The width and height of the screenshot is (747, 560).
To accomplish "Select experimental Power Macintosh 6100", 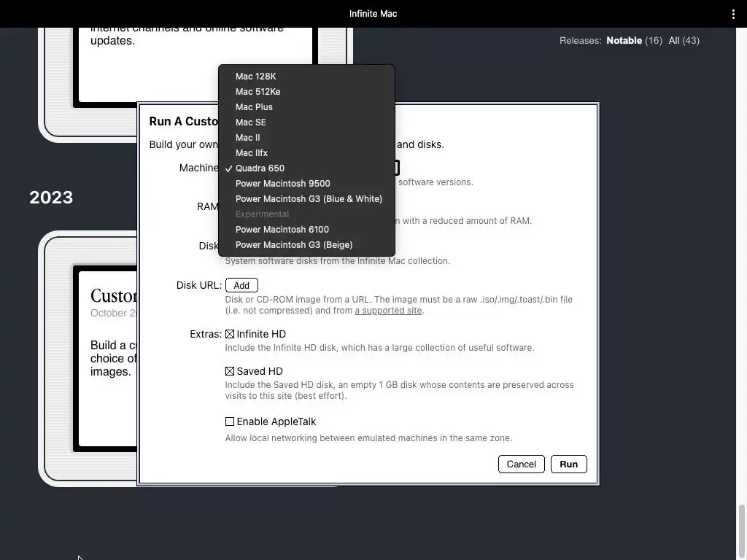I will [306, 230].
